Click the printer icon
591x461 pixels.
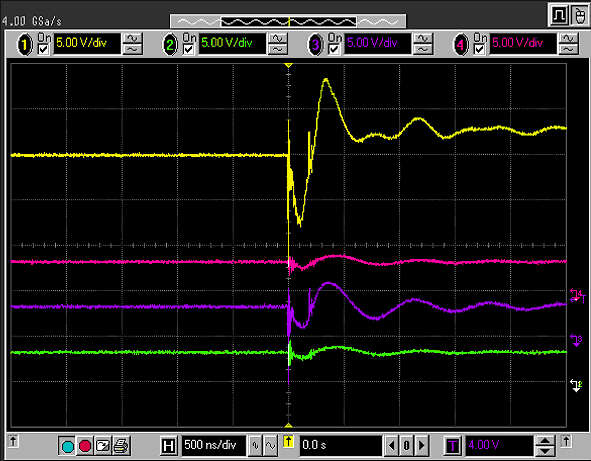click(121, 446)
